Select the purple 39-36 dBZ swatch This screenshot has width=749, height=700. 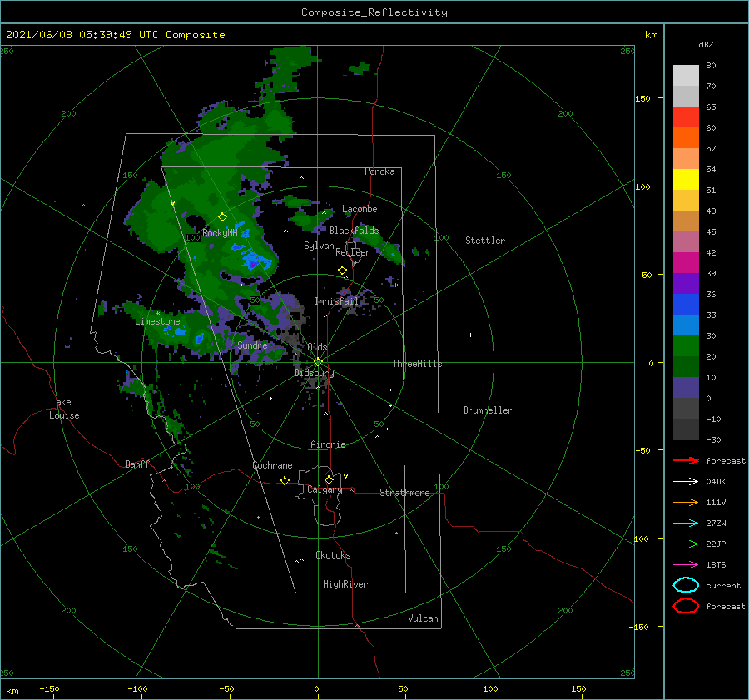(x=686, y=283)
